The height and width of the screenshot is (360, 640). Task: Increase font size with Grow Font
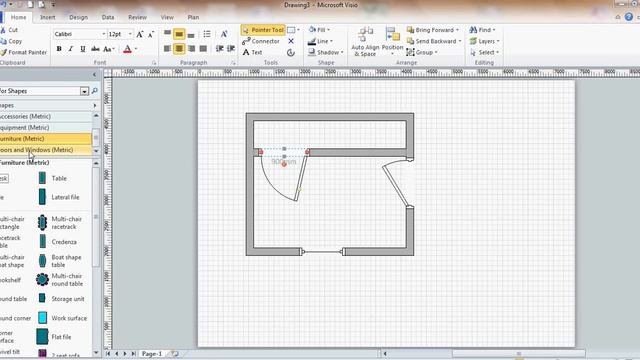tap(140, 34)
